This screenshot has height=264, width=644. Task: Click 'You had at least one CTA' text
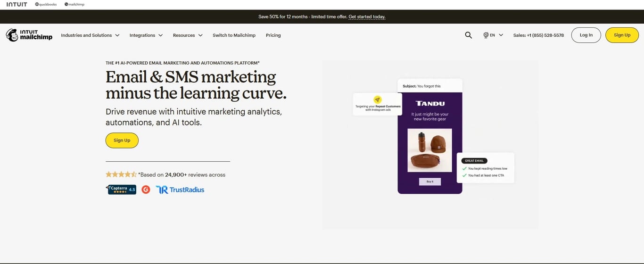coord(486,175)
